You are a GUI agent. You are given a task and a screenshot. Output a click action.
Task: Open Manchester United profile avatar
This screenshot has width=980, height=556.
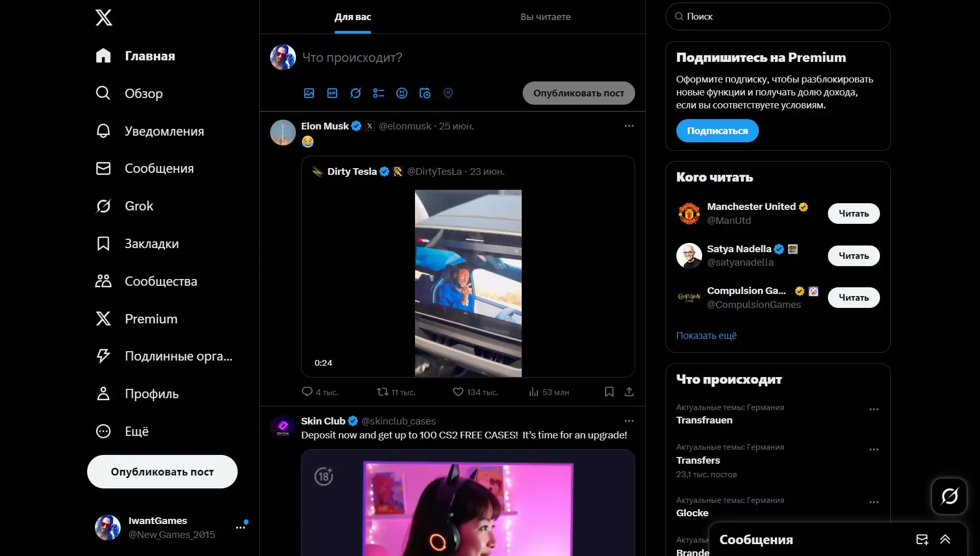[689, 214]
